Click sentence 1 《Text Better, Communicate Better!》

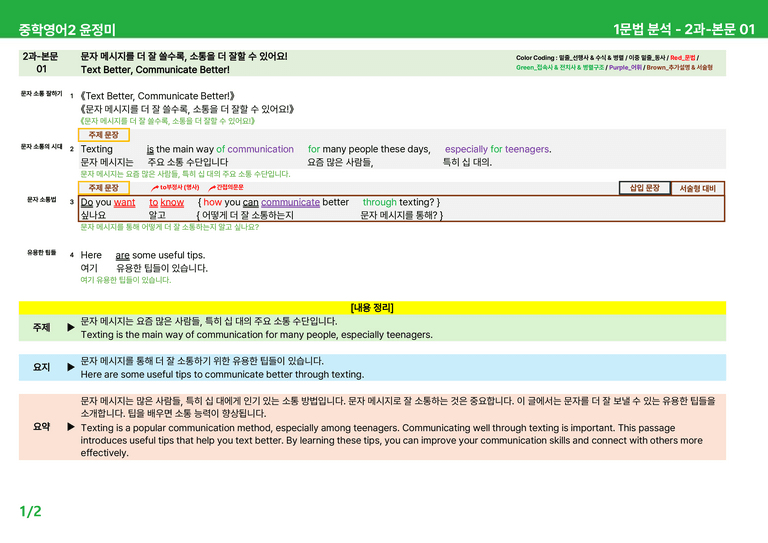(158, 96)
